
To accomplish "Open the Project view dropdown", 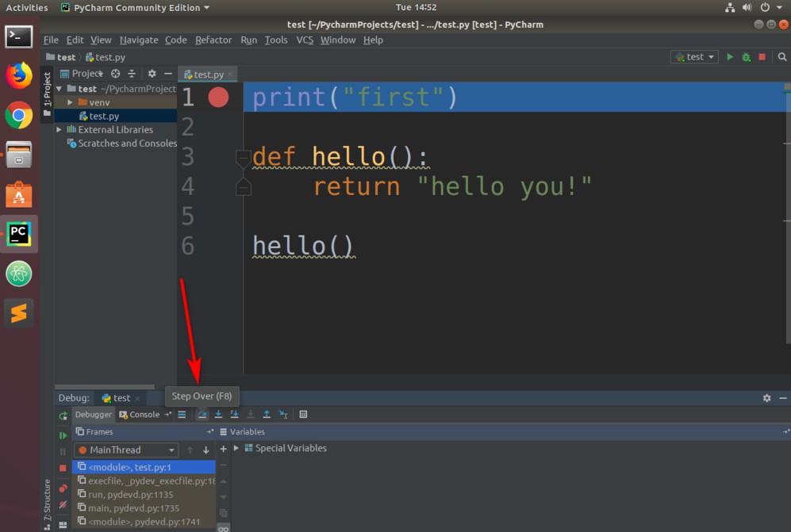I will (x=82, y=74).
